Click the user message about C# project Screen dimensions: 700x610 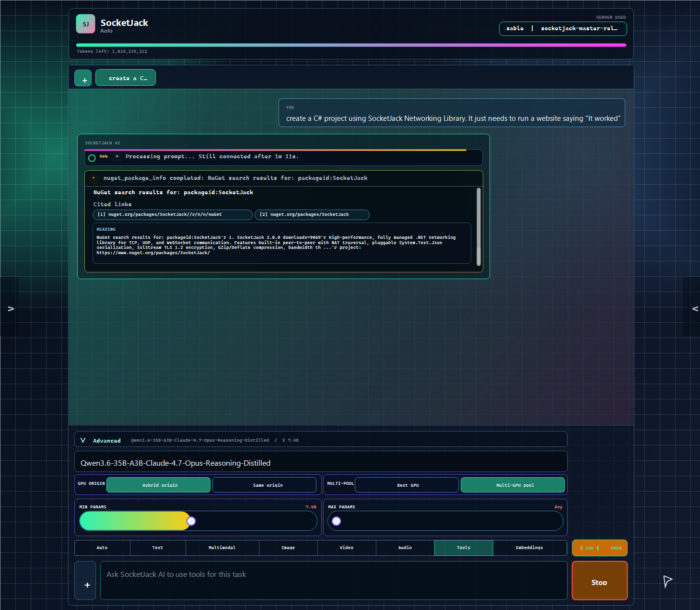point(452,113)
